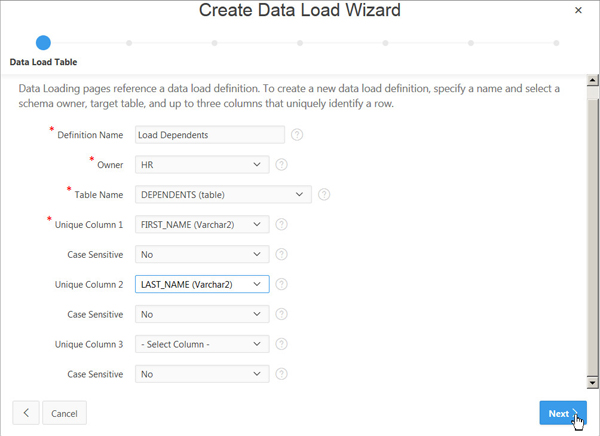Open Unique Column 2 LAST_NAME dropdown

click(201, 284)
